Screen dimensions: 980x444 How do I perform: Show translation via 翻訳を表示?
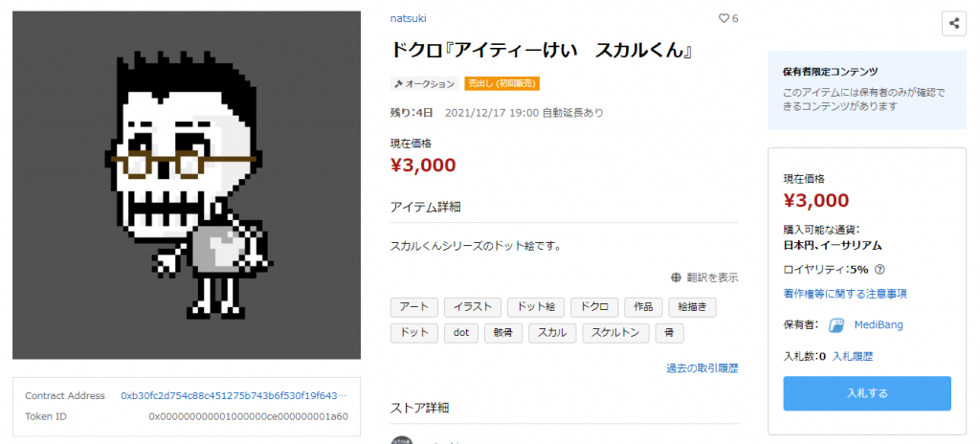click(x=712, y=277)
